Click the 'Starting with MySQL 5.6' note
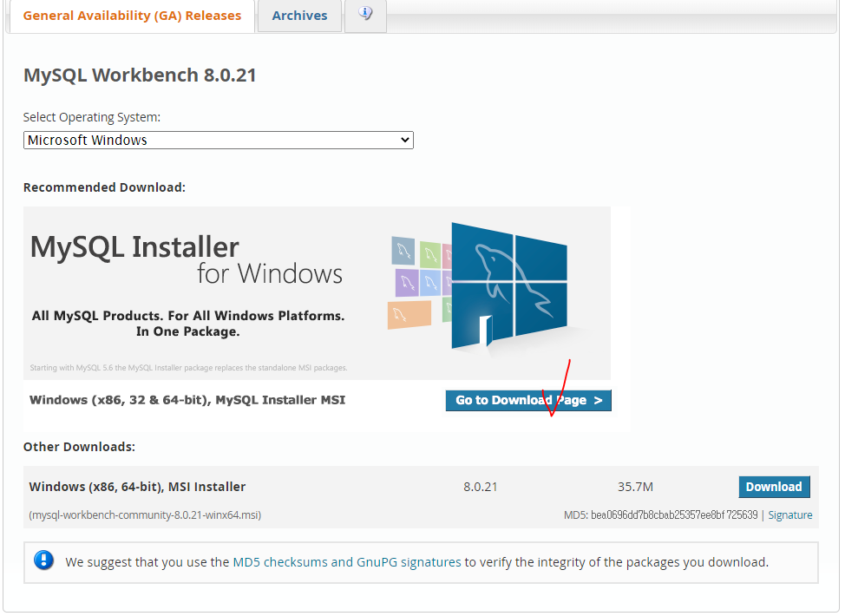Image resolution: width=845 pixels, height=616 pixels. tap(188, 368)
